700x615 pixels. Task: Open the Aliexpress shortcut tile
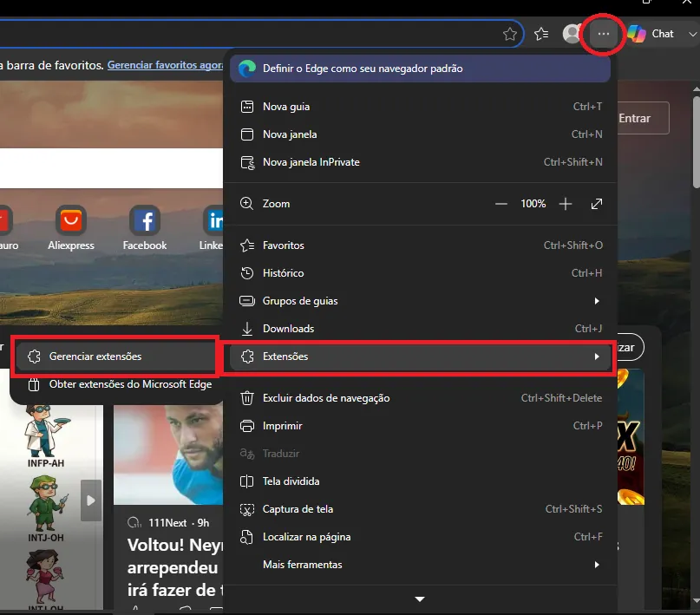pyautogui.click(x=71, y=228)
